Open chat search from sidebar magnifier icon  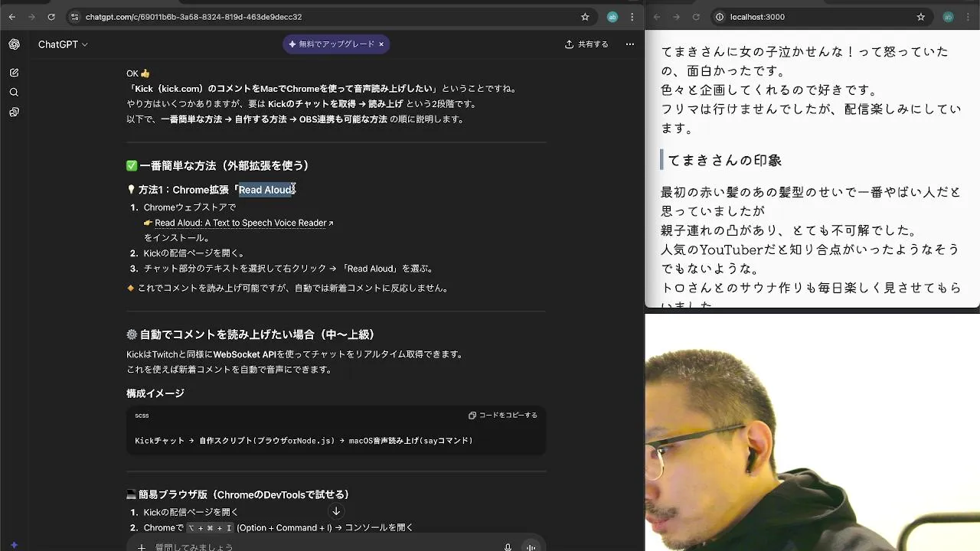pyautogui.click(x=14, y=93)
